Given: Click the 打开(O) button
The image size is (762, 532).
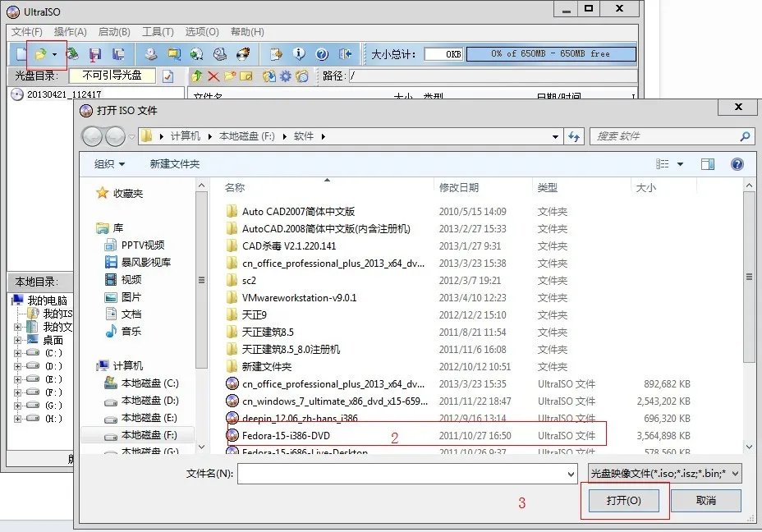Looking at the screenshot, I should point(624,501).
